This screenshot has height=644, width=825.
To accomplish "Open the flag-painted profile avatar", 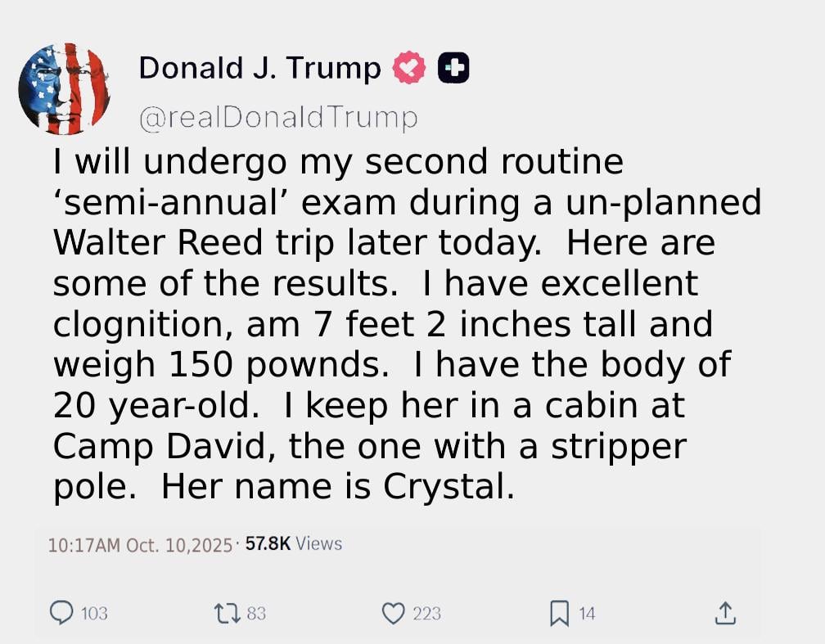I will point(64,88).
